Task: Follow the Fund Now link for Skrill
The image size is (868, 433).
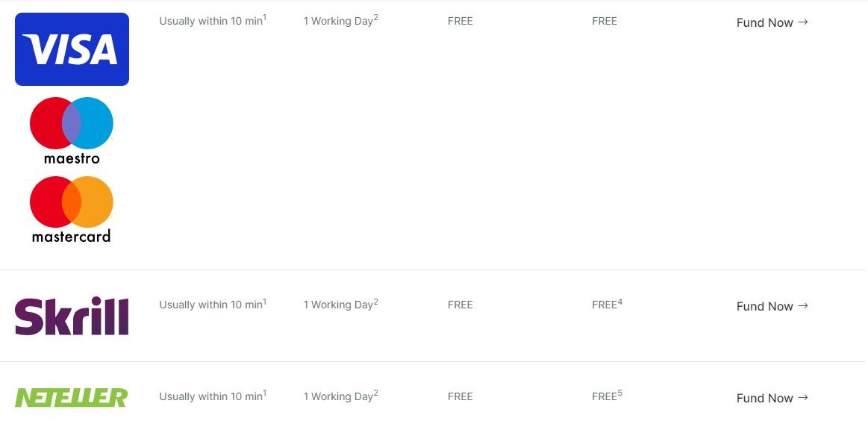Action: [772, 306]
